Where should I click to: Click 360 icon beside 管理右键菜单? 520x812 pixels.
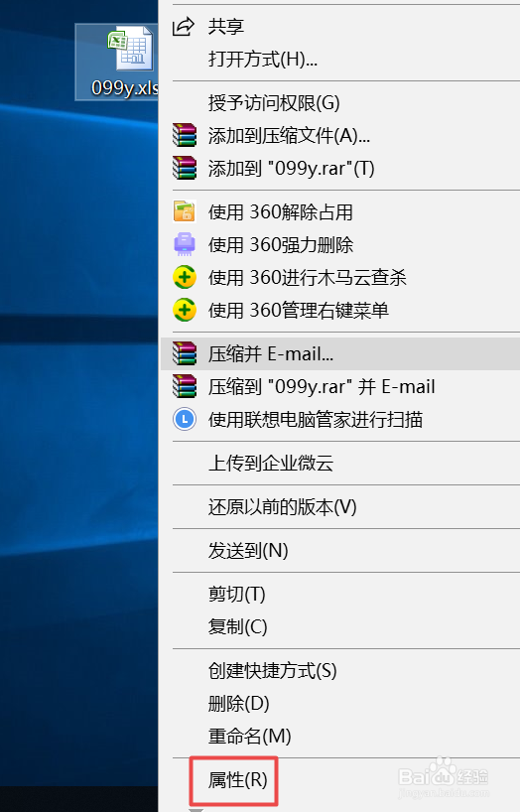(x=185, y=310)
